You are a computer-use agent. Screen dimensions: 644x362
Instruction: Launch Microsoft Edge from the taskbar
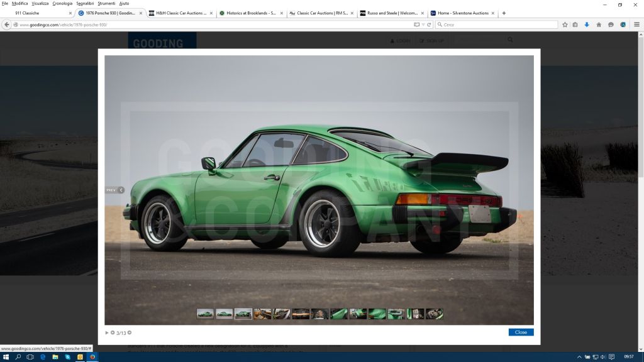[43, 357]
